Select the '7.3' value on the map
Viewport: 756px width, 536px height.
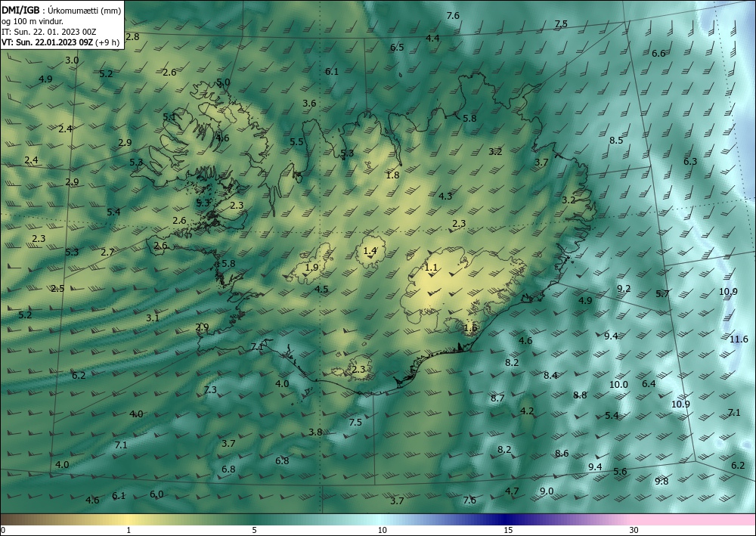[210, 390]
